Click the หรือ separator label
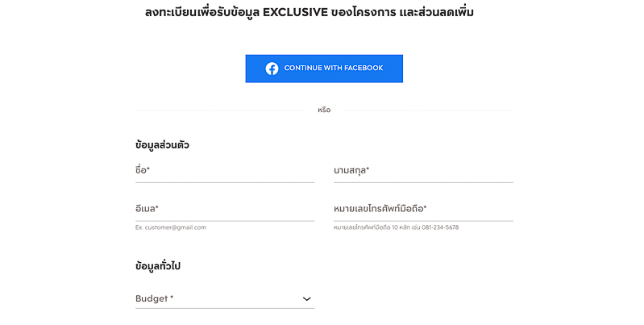644x325 pixels. pyautogui.click(x=324, y=110)
